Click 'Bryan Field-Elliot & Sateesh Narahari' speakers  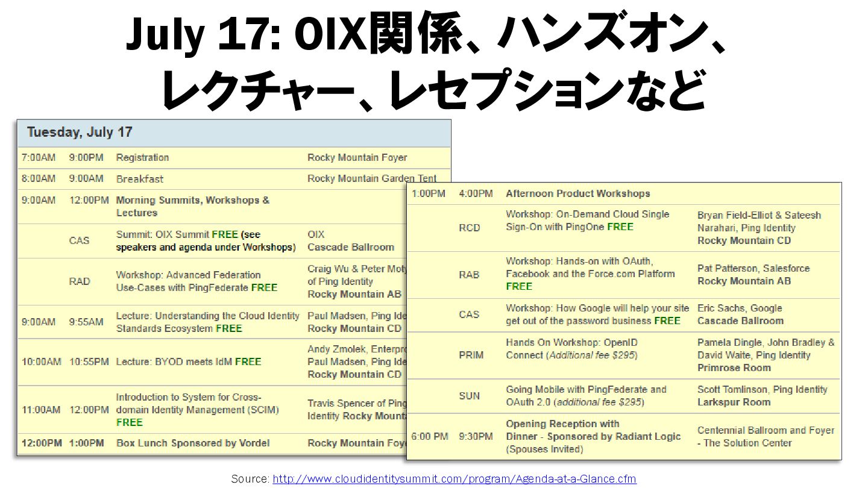759,222
